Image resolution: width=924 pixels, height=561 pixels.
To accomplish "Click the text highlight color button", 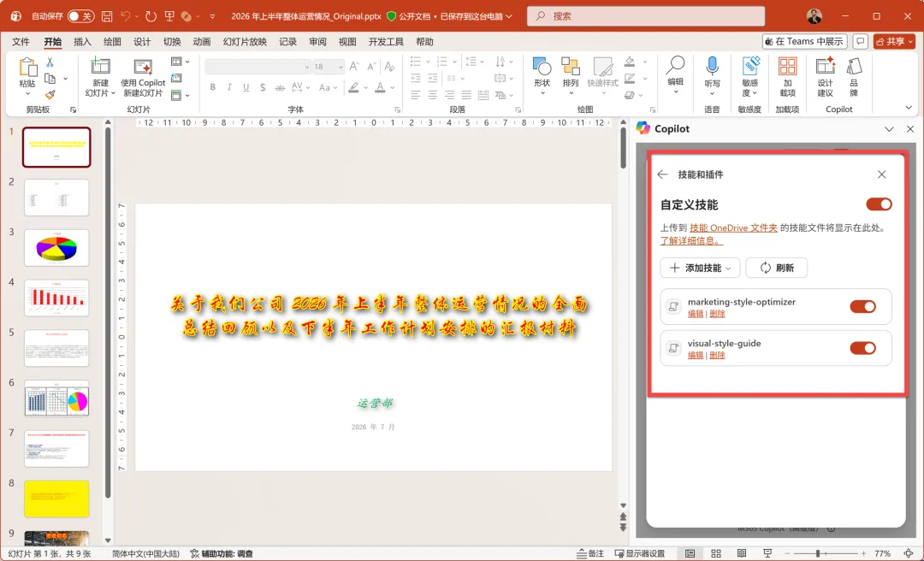I will pyautogui.click(x=353, y=87).
